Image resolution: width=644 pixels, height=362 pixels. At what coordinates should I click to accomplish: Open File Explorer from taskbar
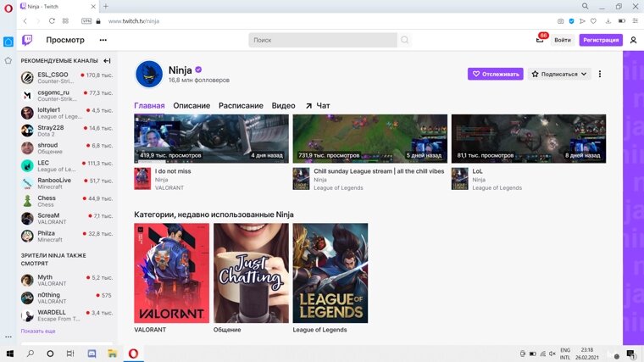click(112, 354)
